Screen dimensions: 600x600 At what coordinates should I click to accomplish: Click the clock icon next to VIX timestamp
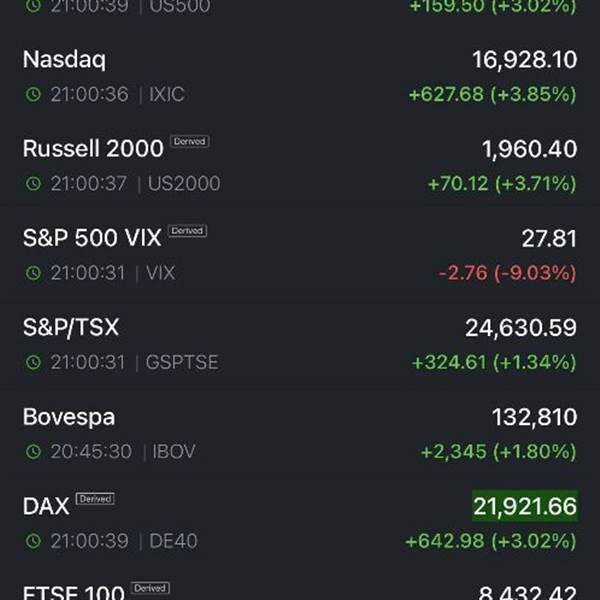coord(33,273)
